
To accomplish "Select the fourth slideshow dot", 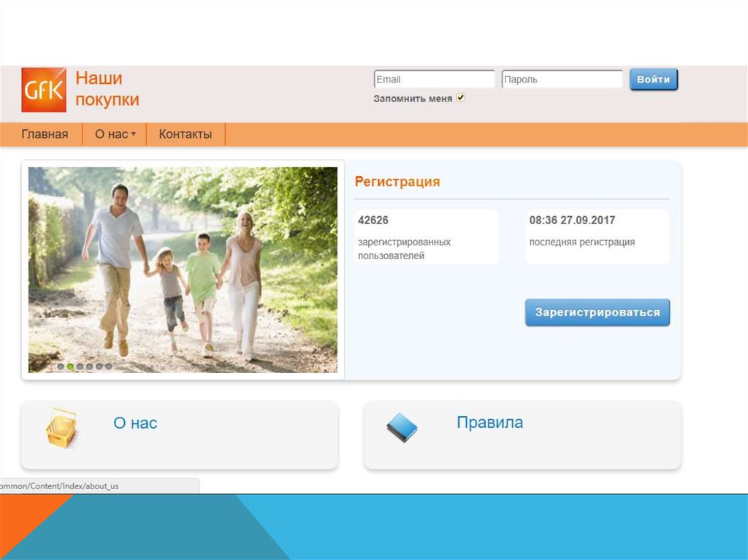I will click(x=89, y=367).
